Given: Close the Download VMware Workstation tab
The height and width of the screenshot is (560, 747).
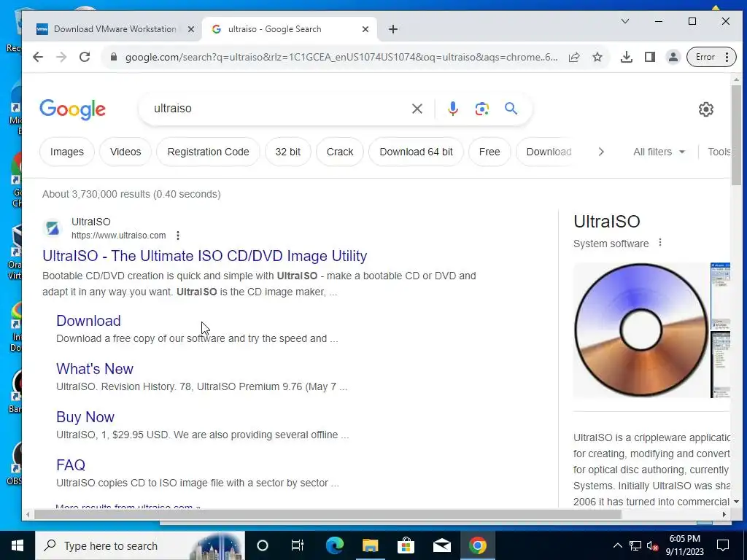Looking at the screenshot, I should coord(191,29).
